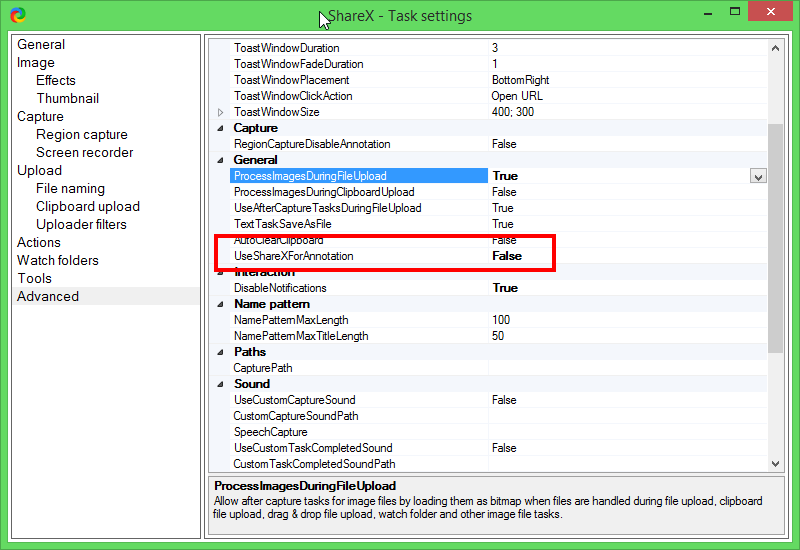Open Uploader filters settings
Image resolution: width=800 pixels, height=550 pixels.
click(81, 224)
